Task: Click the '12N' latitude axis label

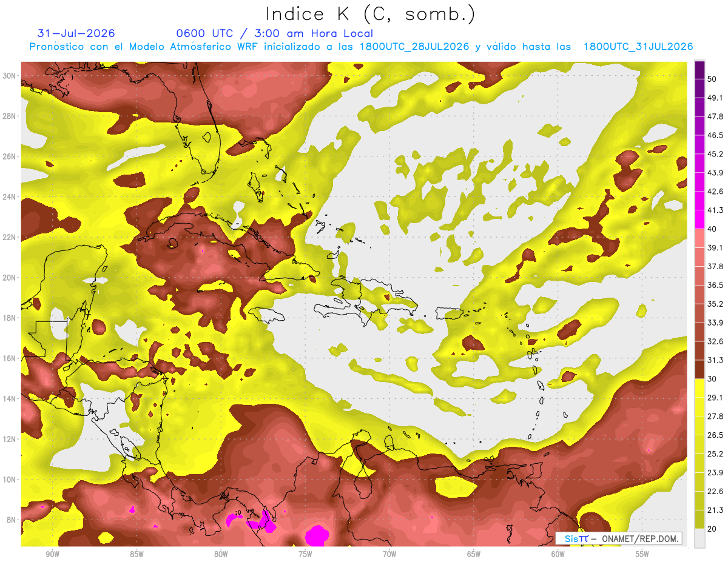Action: pos(9,439)
